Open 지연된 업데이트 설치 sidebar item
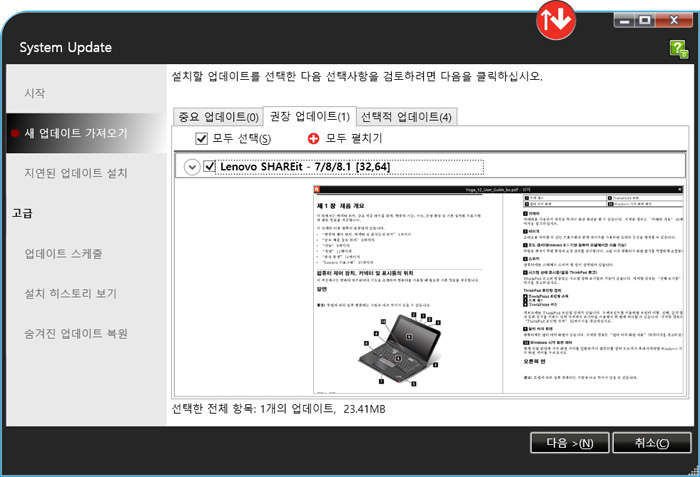 pos(76,173)
